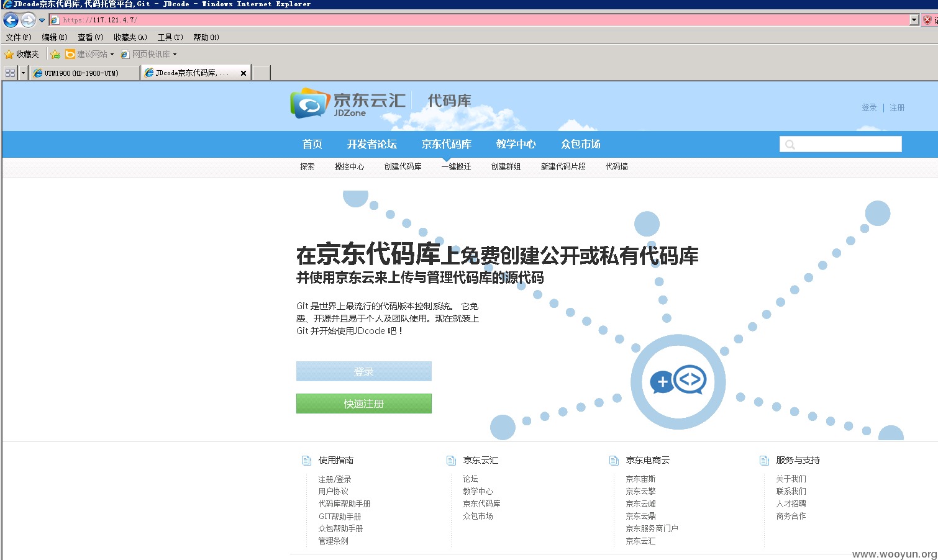Click the 使用指南 document icon

306,460
